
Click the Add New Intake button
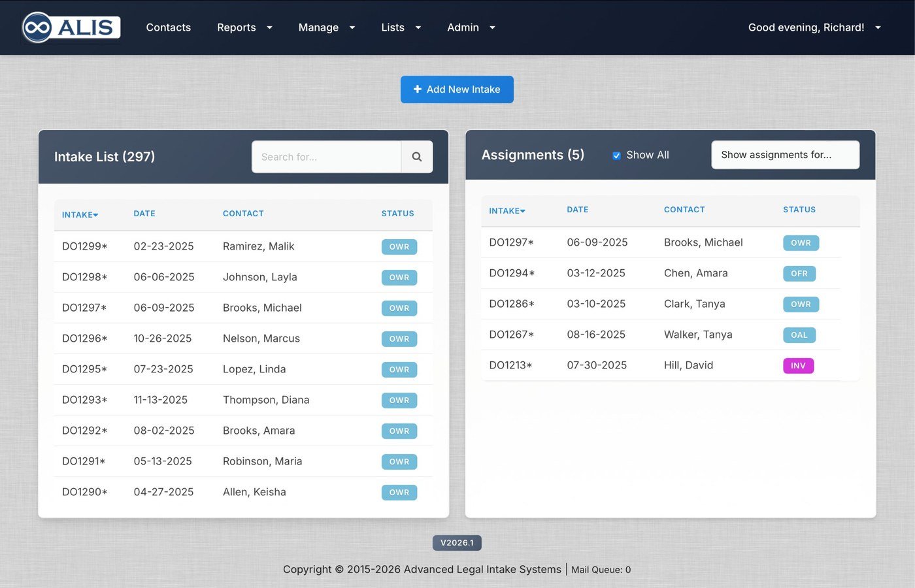[x=457, y=90]
